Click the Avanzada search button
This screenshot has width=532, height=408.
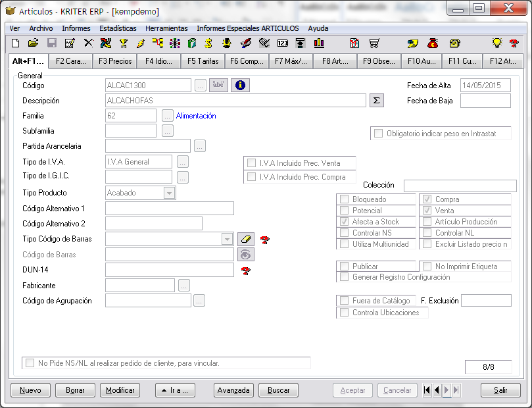[x=233, y=390]
